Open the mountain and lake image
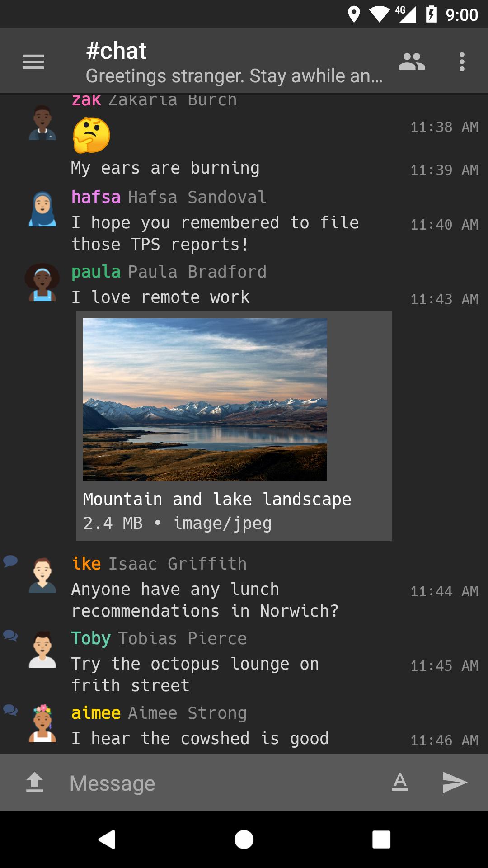Viewport: 488px width, 868px height. click(x=205, y=400)
